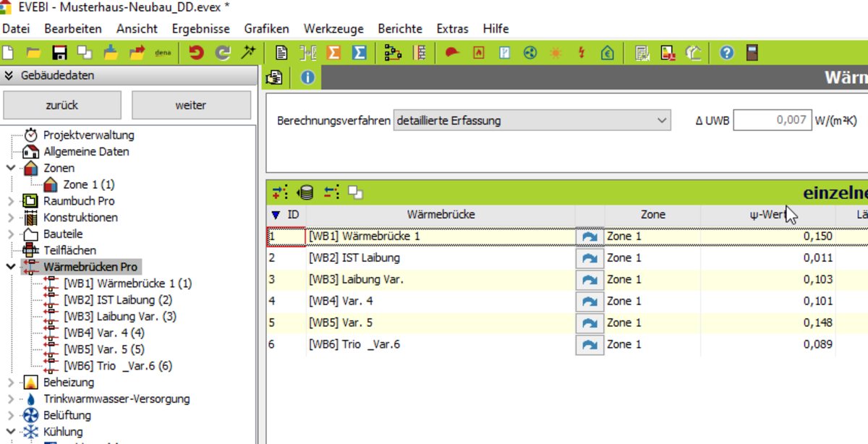This screenshot has height=444, width=868.
Task: Click the red undo arrow
Action: tap(196, 53)
